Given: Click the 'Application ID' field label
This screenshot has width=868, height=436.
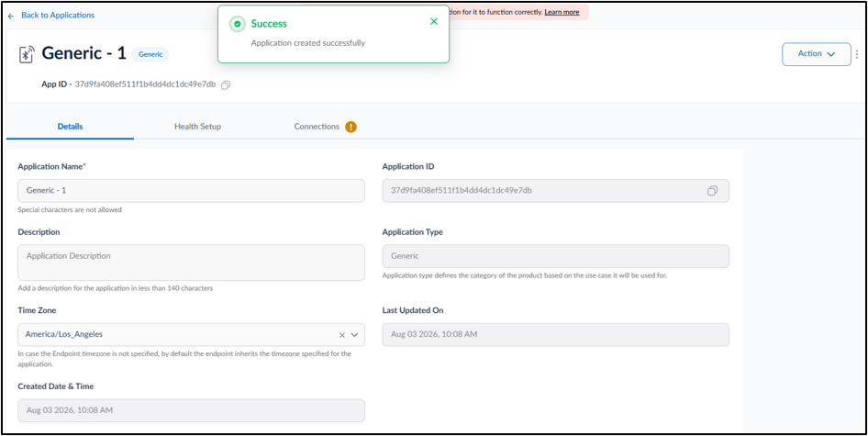Looking at the screenshot, I should click(408, 166).
